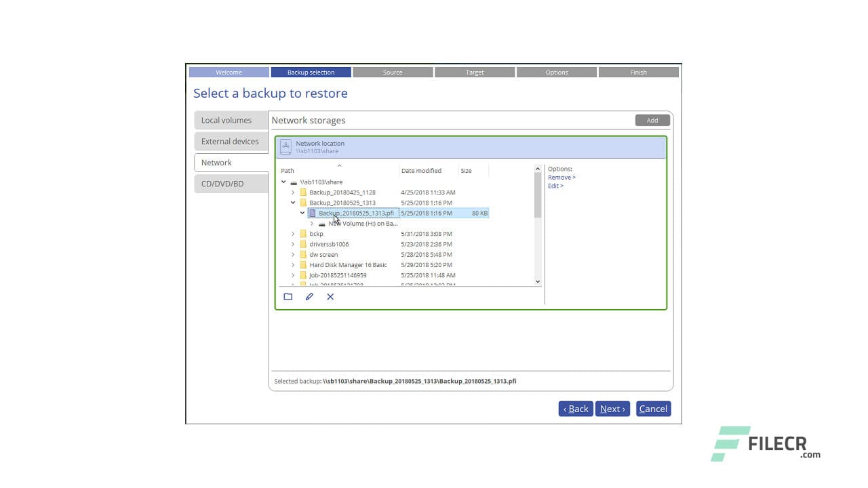Viewport: 868px width, 488px height.
Task: Open the new folder icon below the file tree
Action: (x=288, y=296)
